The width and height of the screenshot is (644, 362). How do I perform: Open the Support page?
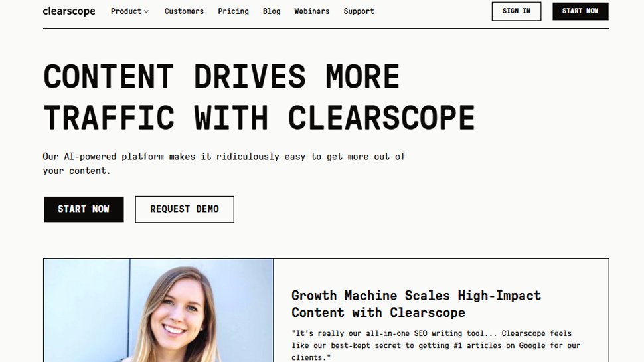(x=359, y=11)
